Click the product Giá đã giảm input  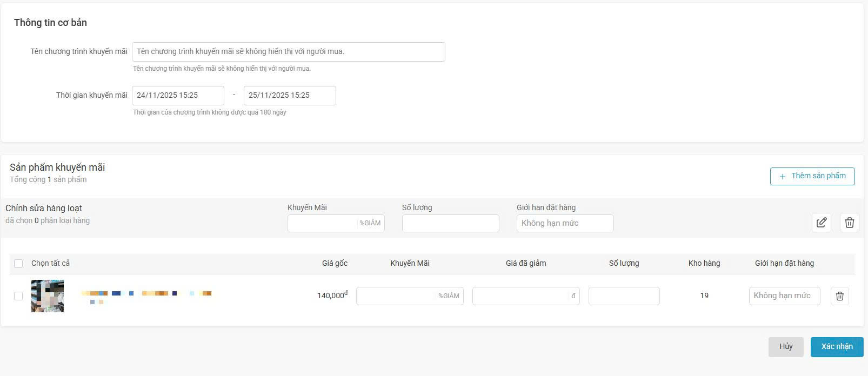(x=526, y=296)
